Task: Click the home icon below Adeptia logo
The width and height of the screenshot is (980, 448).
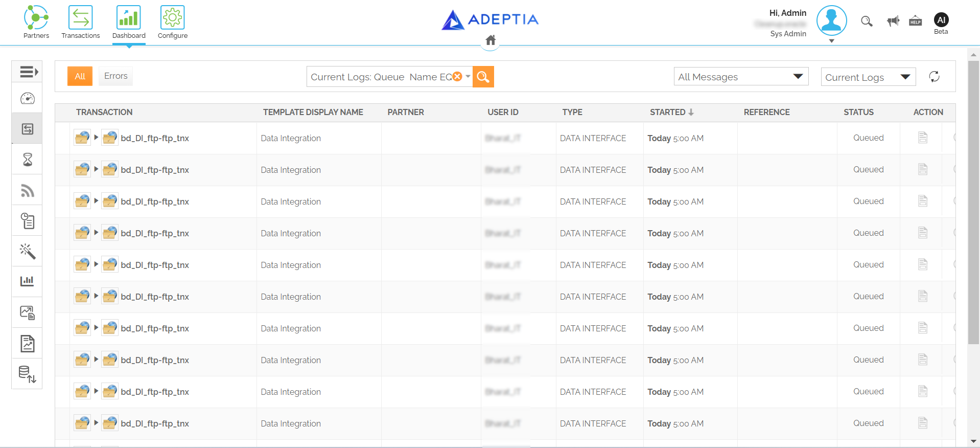Action: click(491, 40)
